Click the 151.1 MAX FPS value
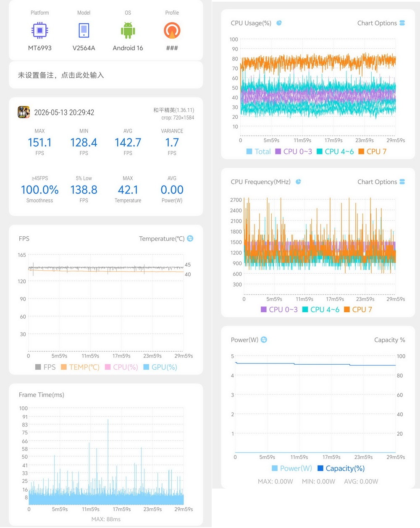420x528 pixels. (39, 143)
